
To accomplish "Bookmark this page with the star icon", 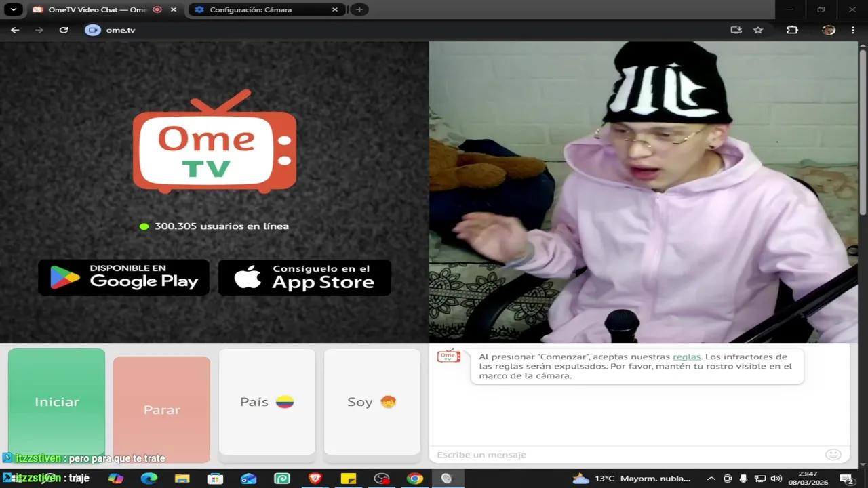I will tap(757, 30).
